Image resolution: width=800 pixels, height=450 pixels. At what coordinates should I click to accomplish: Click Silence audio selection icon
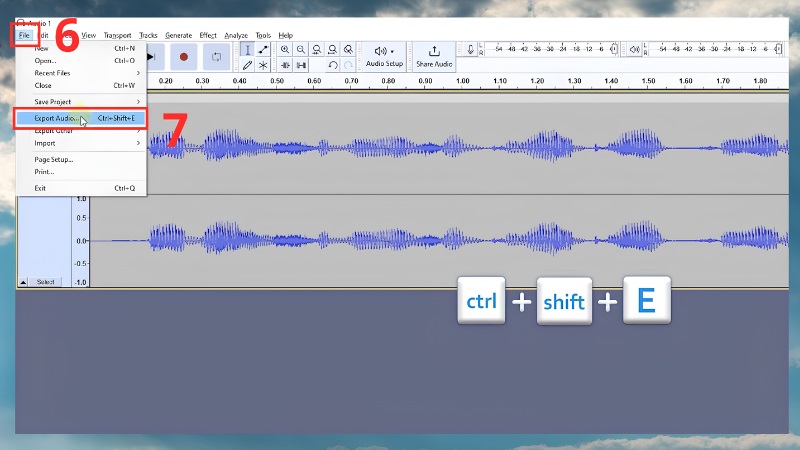[302, 65]
